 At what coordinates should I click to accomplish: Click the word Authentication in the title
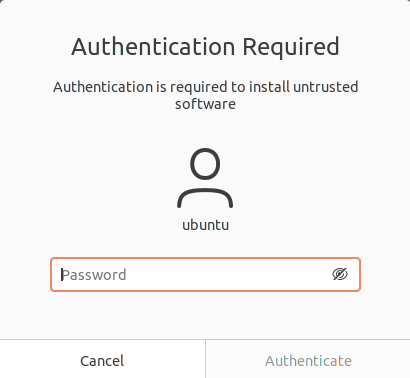[x=153, y=47]
